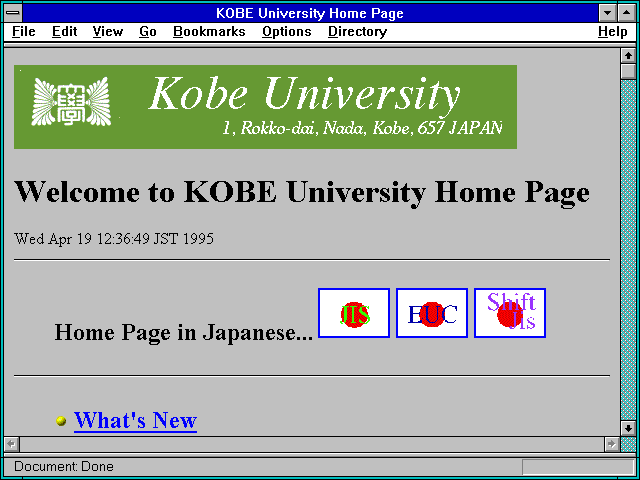The height and width of the screenshot is (480, 640).
Task: Open the View menu
Action: 107,32
